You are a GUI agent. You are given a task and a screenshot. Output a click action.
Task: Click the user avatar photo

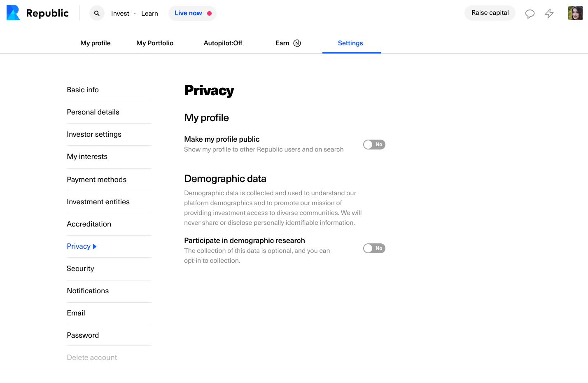click(575, 13)
